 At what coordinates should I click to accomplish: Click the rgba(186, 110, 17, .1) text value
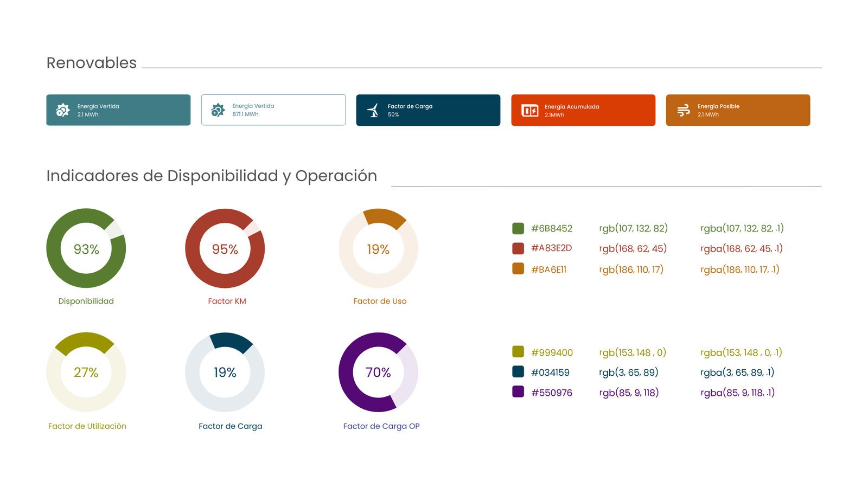tap(739, 269)
